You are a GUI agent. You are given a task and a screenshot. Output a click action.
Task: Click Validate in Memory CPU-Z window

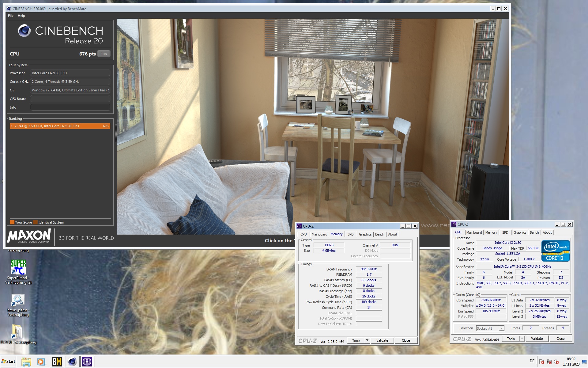coord(382,340)
